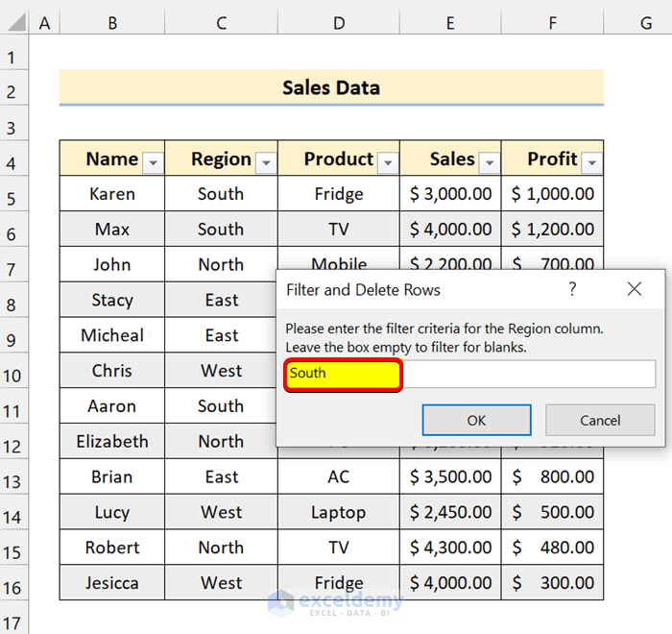Select column B header
The width and height of the screenshot is (672, 634).
(112, 22)
